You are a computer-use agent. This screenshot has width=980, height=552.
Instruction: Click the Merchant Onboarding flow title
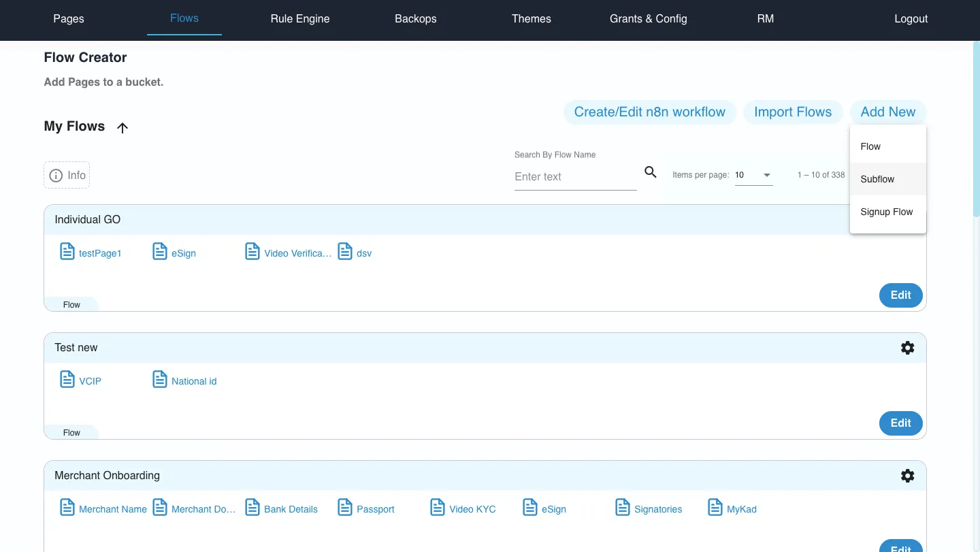point(108,476)
